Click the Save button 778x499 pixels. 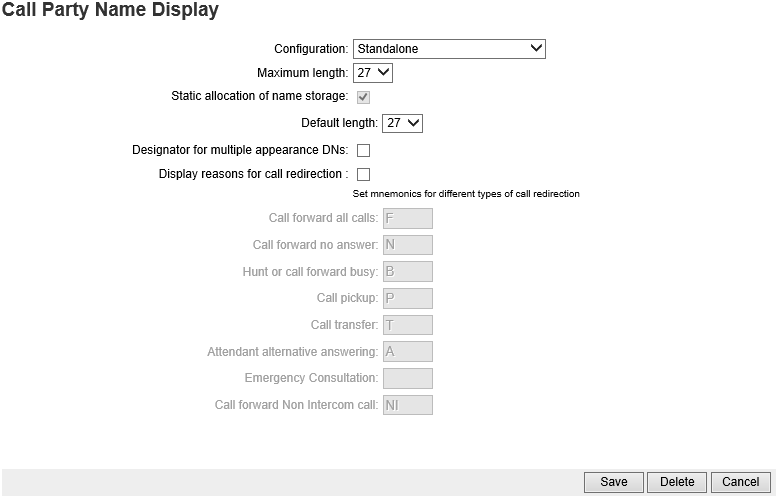(614, 482)
